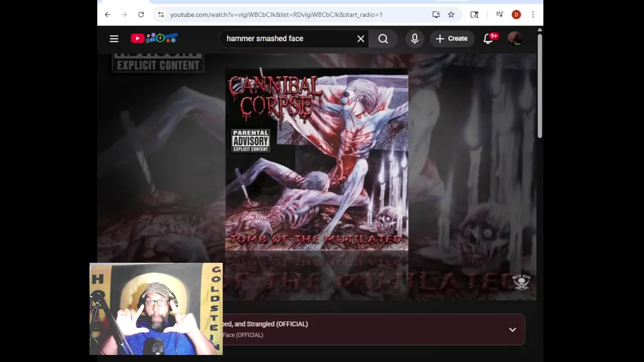Click the page vertical scrollbar thumb
The height and width of the screenshot is (362, 644).
click(540, 85)
